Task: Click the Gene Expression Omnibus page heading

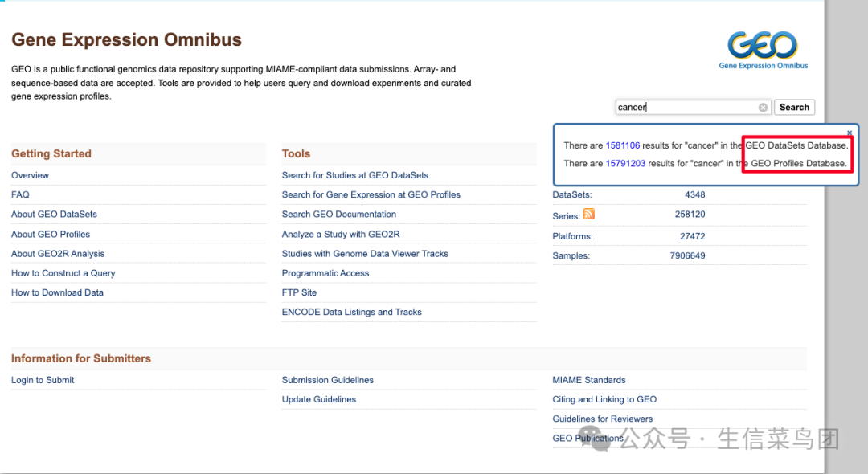Action: point(127,40)
